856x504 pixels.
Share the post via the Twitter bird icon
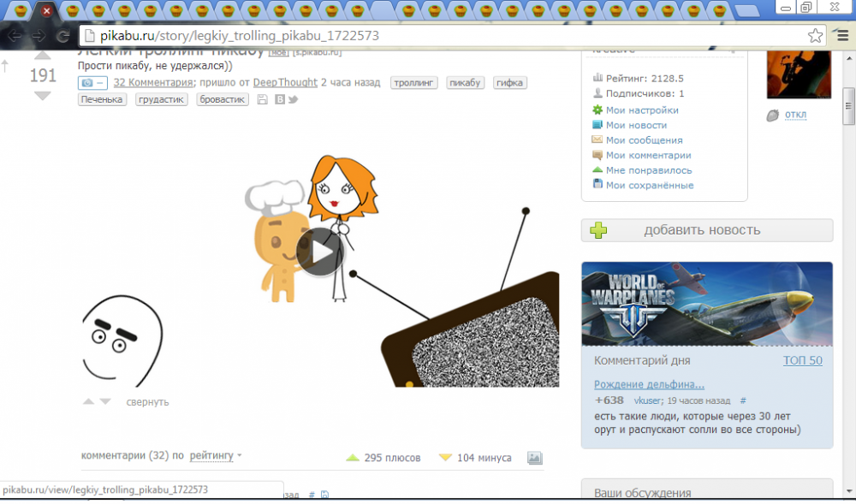click(x=293, y=100)
